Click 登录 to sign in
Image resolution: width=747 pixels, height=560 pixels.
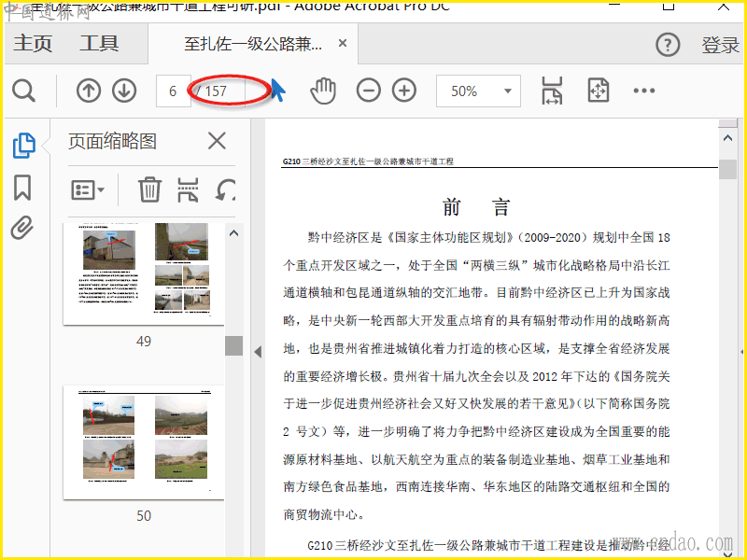(720, 45)
